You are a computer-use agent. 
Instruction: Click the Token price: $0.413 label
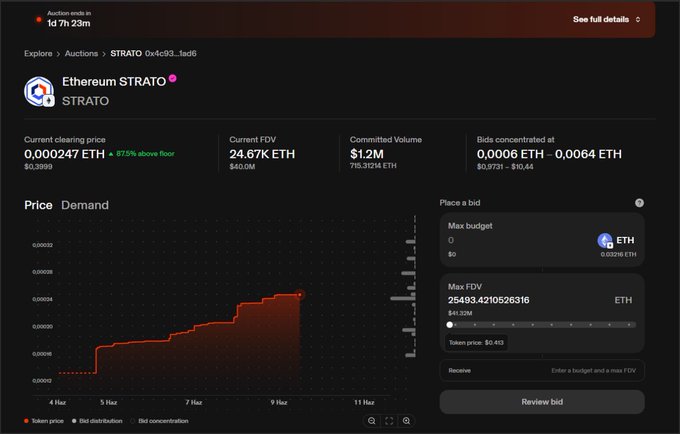[476, 343]
